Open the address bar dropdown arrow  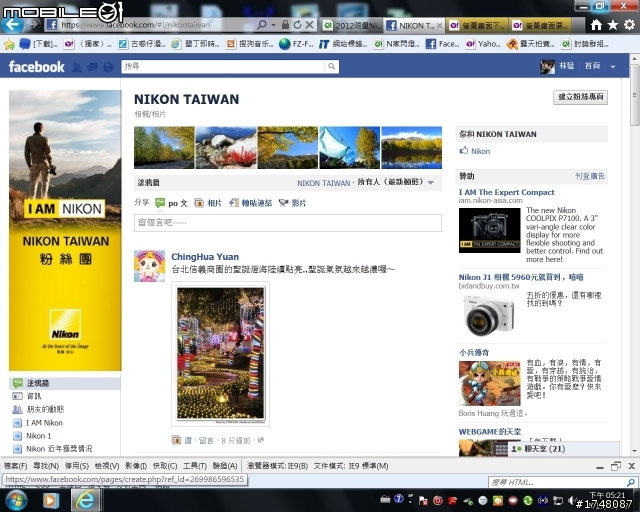(273, 25)
